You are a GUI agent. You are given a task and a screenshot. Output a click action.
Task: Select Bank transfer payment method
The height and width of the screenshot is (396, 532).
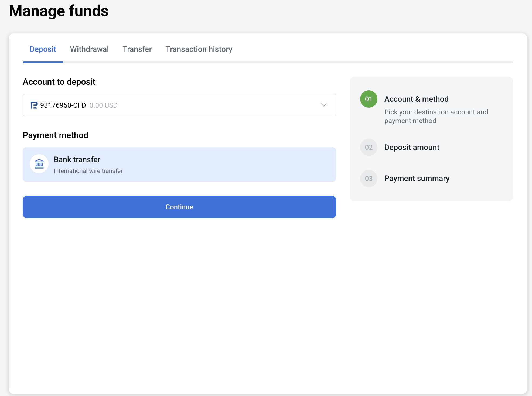(x=179, y=165)
